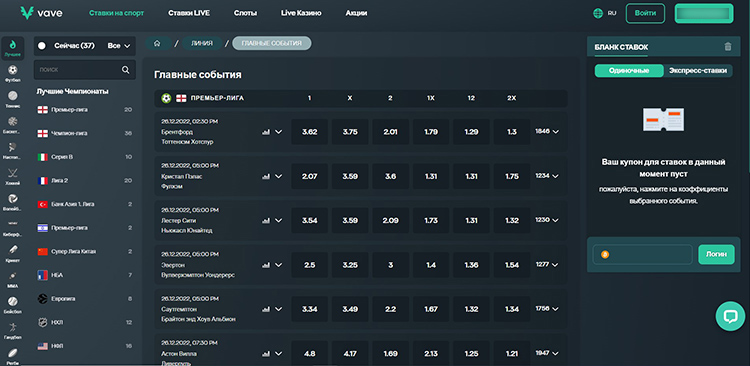
Task: Click the crypto amount input field
Action: tap(642, 255)
